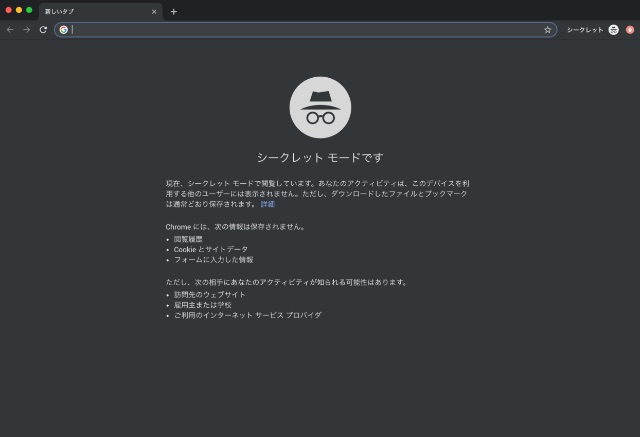This screenshot has height=437, width=640.
Task: Click the forward navigation arrow
Action: point(27,30)
